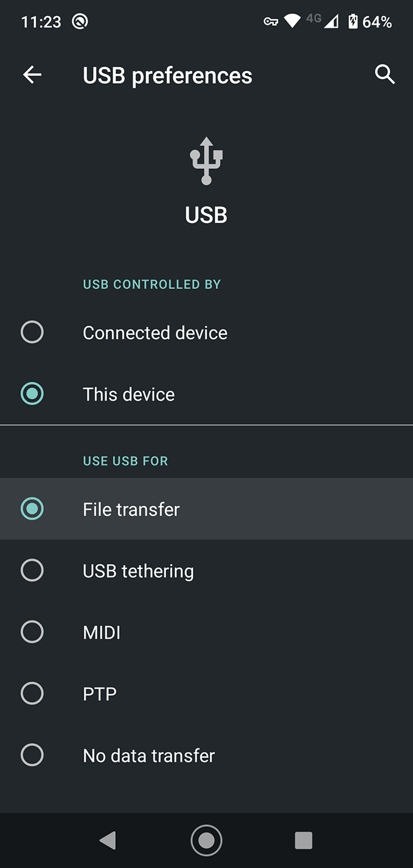Viewport: 413px width, 868px height.
Task: Open search in USB preferences
Action: click(385, 74)
